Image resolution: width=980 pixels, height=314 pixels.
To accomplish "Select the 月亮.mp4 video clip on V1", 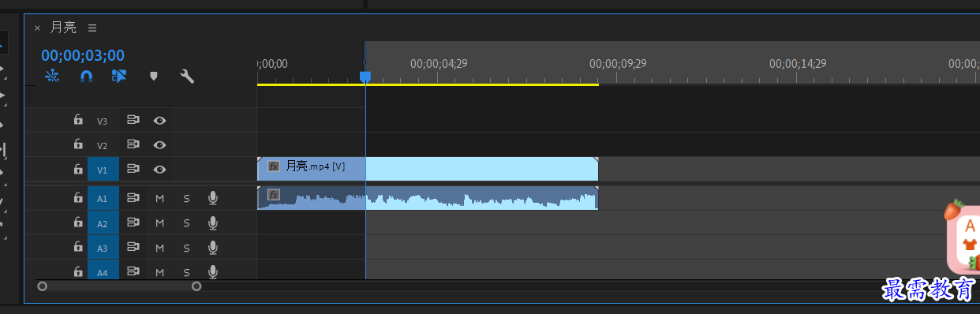I will point(428,169).
